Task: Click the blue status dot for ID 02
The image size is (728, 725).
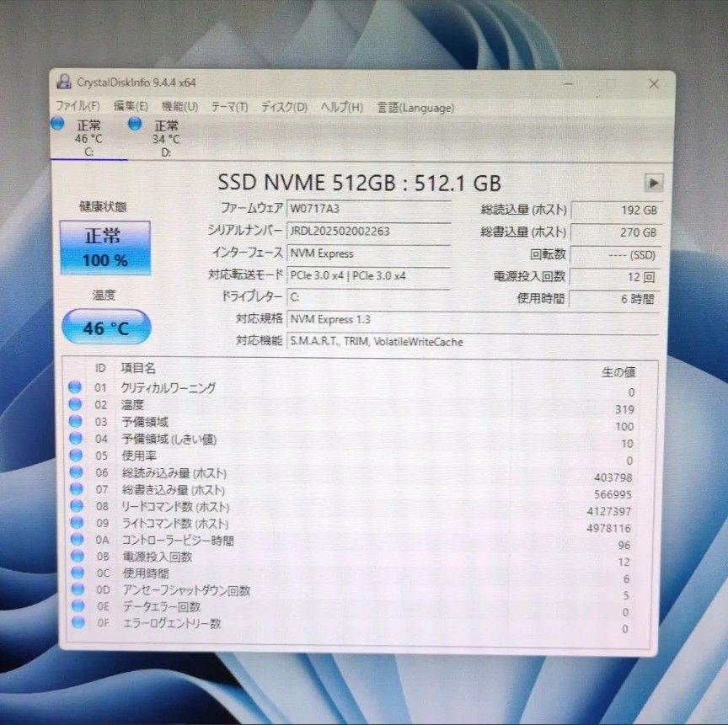Action: coord(75,404)
